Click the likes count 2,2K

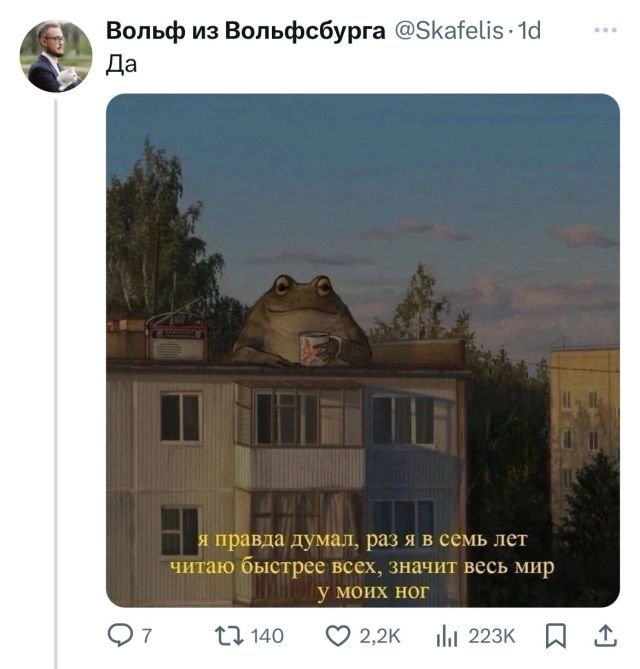click(380, 636)
